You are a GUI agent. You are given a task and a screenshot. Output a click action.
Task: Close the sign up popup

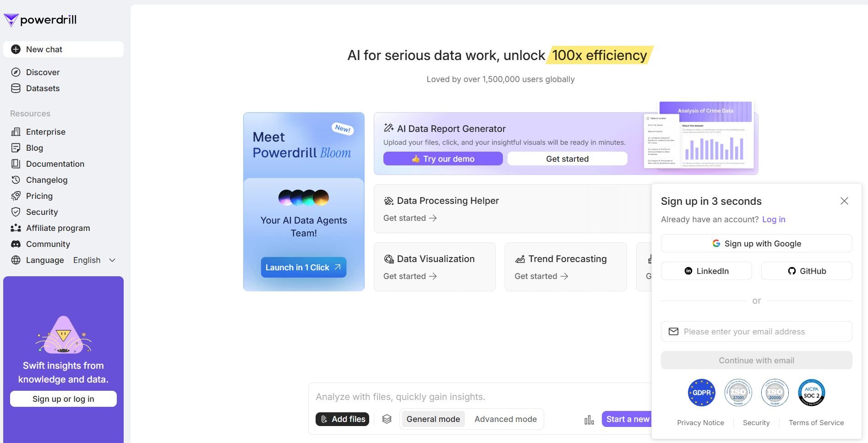tap(844, 201)
